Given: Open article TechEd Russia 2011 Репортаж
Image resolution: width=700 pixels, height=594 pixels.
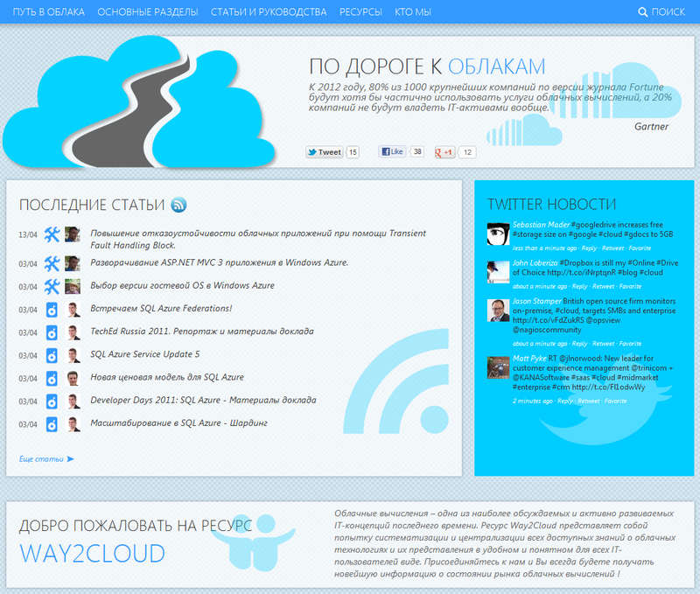Looking at the screenshot, I should (202, 332).
